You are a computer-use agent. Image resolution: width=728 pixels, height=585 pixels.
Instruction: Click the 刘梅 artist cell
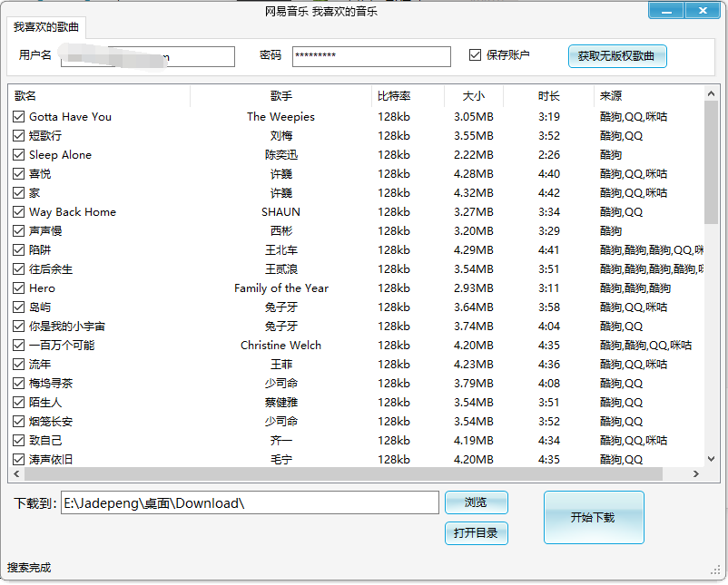point(280,135)
